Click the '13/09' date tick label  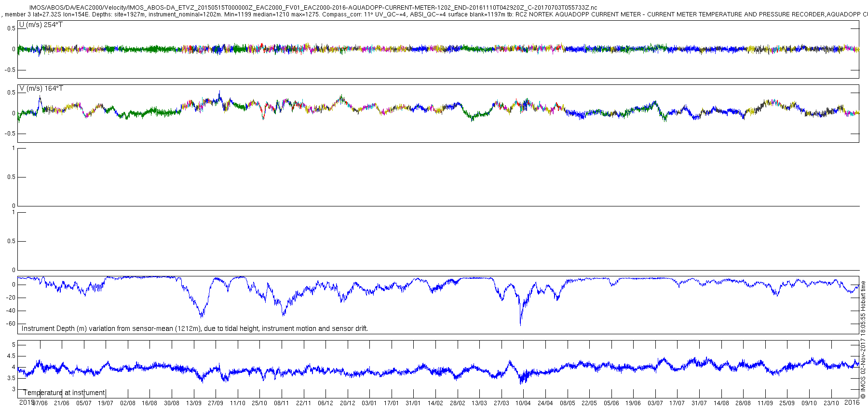click(x=194, y=403)
